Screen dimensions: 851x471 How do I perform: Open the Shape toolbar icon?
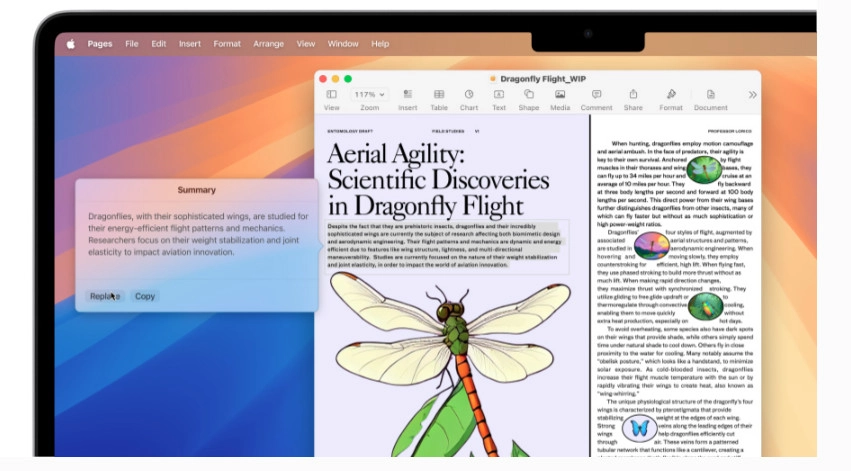(528, 95)
